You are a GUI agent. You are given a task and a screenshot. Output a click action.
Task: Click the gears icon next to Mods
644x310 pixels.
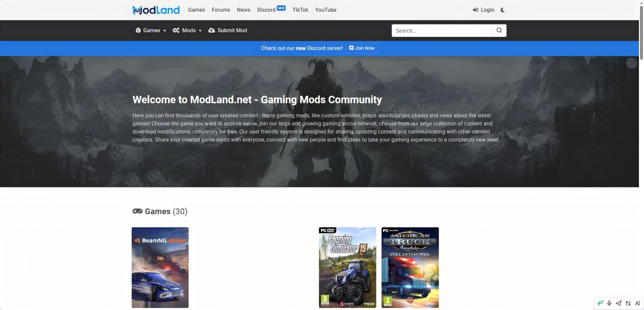(176, 31)
